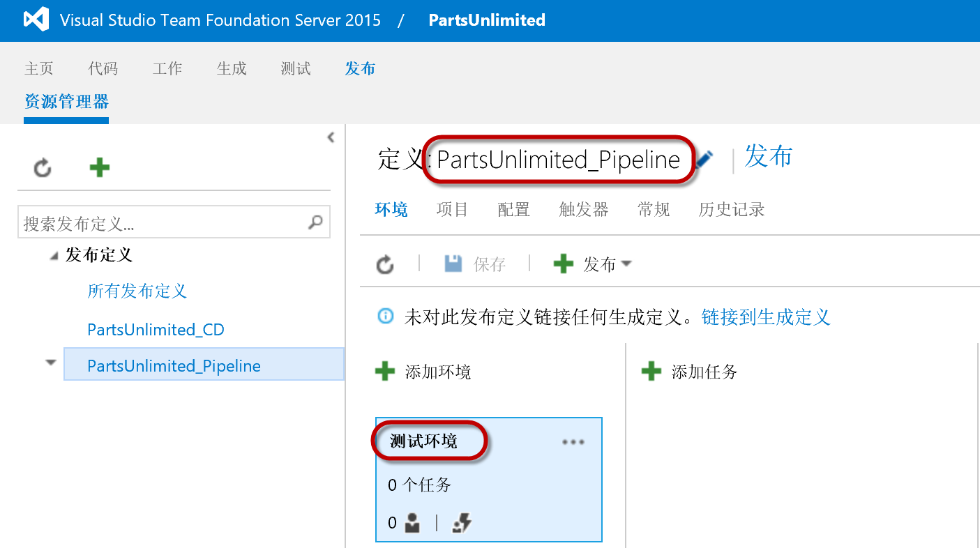Open the 测试环境 ellipsis menu

pyautogui.click(x=573, y=442)
